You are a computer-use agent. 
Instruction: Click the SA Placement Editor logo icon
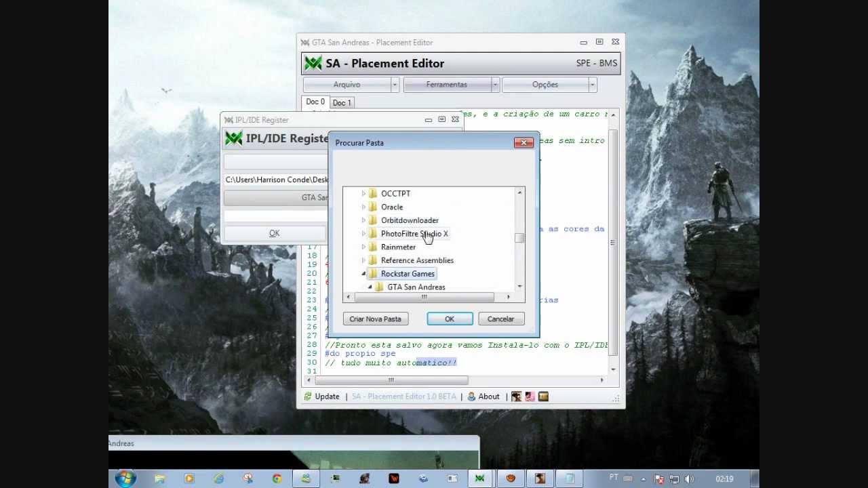pos(313,63)
